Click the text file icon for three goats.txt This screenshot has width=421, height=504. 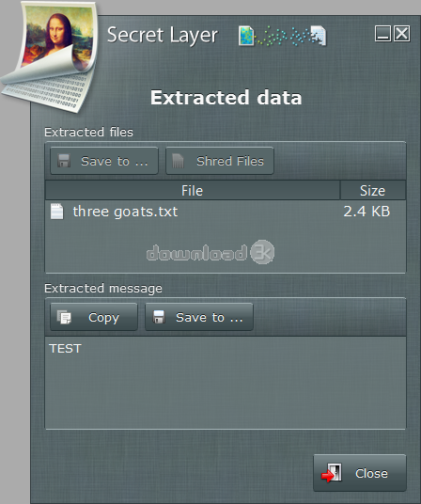[56, 212]
